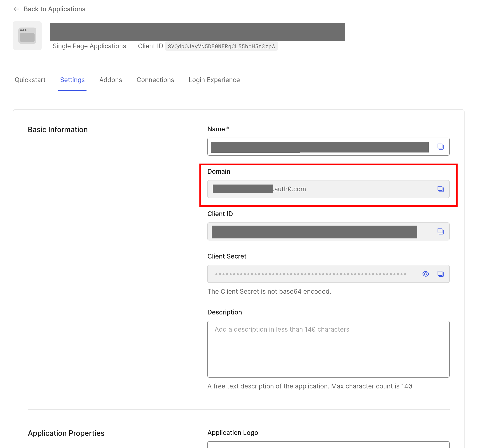Select the Settings tab
477x448 pixels.
coord(72,80)
